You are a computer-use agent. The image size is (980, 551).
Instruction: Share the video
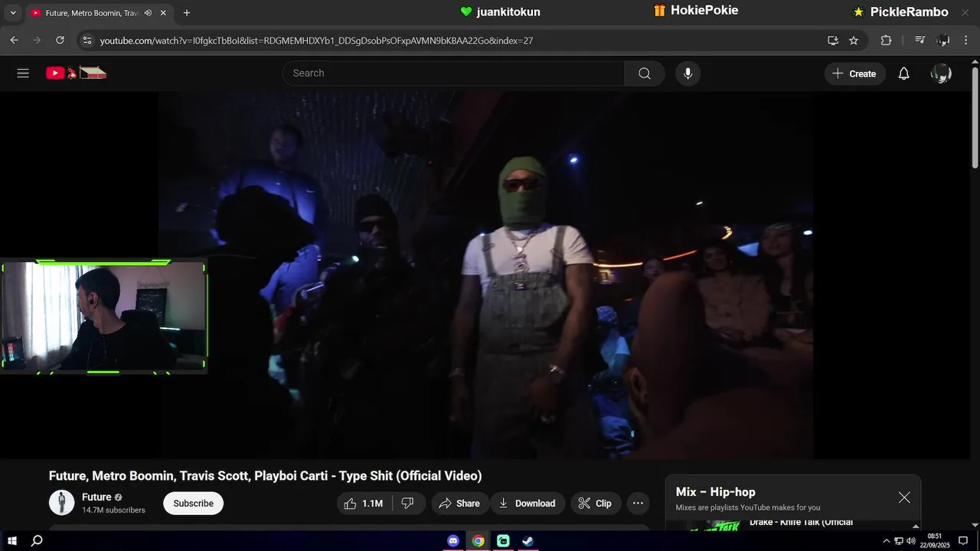point(459,504)
